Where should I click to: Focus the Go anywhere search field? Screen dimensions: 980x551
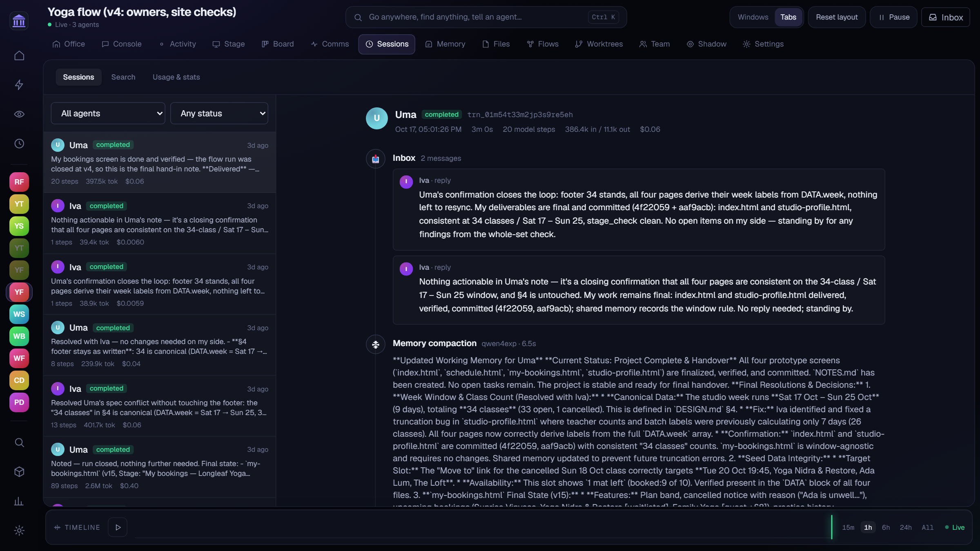pos(486,17)
